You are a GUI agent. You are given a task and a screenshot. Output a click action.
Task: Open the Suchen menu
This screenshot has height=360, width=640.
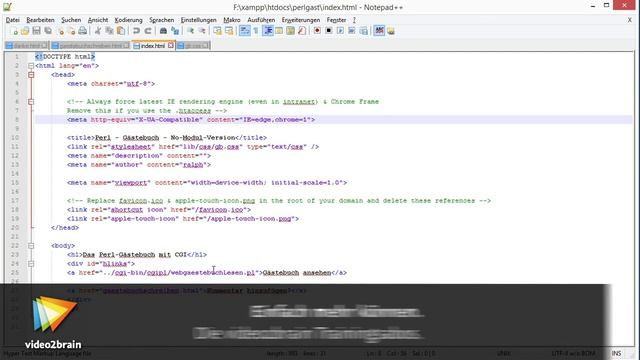pos(71,20)
